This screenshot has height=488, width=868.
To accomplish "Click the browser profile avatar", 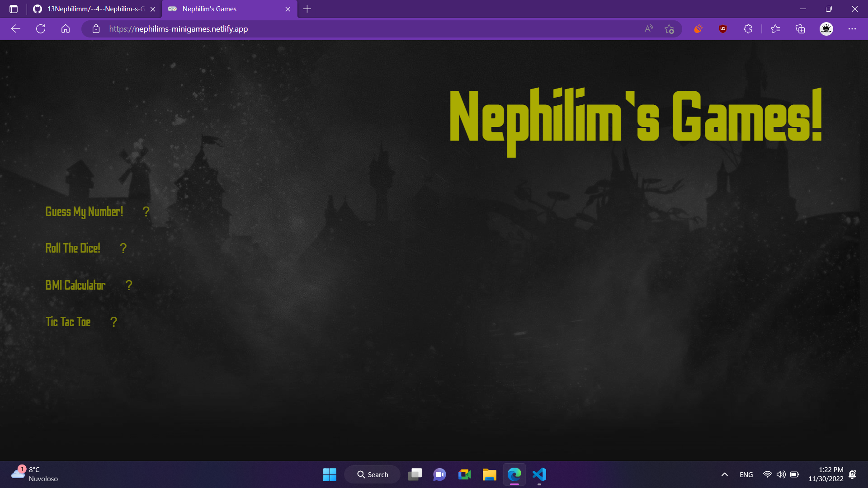I will pos(826,28).
